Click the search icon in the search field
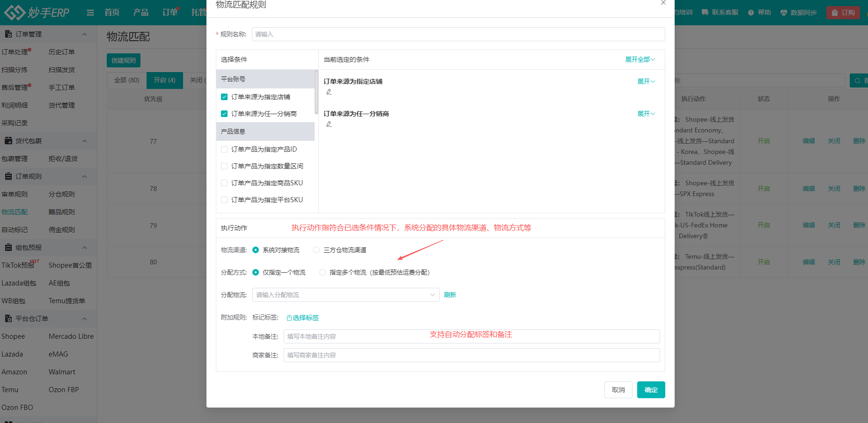The image size is (868, 423). point(858,80)
